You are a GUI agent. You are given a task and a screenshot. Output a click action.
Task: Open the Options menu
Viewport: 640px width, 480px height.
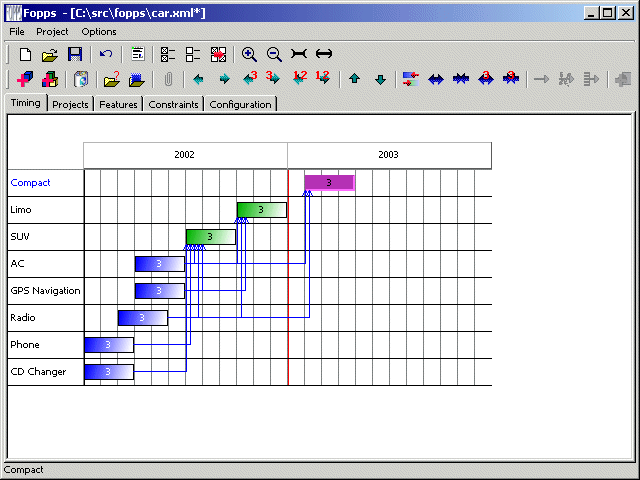(x=99, y=31)
